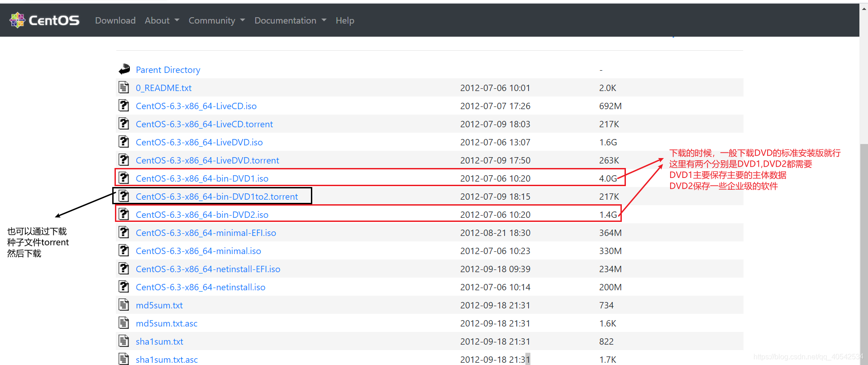Click the unknown-file icon beside CentOS-6.3-x86_64-LiveCD.iso
This screenshot has width=868, height=365.
(124, 105)
